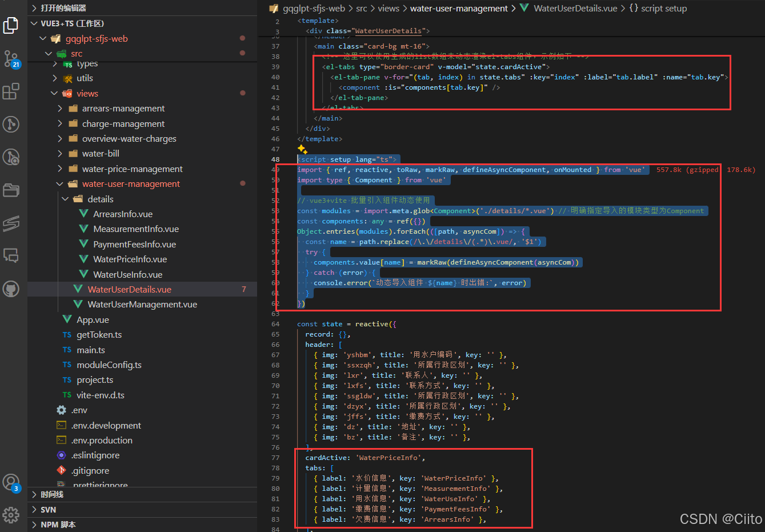
Task: Click TS icon of moduleConfig.ts
Action: coord(67,365)
